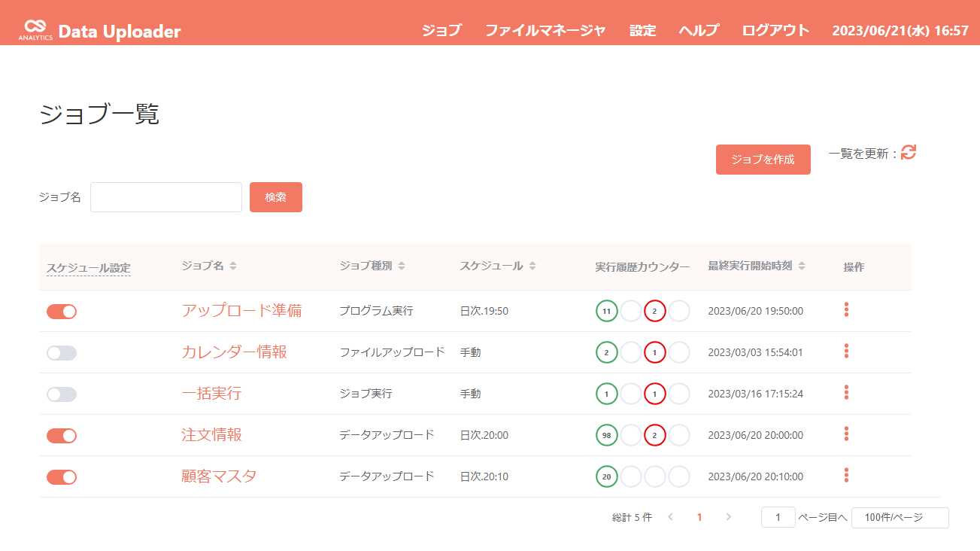Open the 設定 menu item
The height and width of the screenshot is (551, 980).
[x=642, y=31]
